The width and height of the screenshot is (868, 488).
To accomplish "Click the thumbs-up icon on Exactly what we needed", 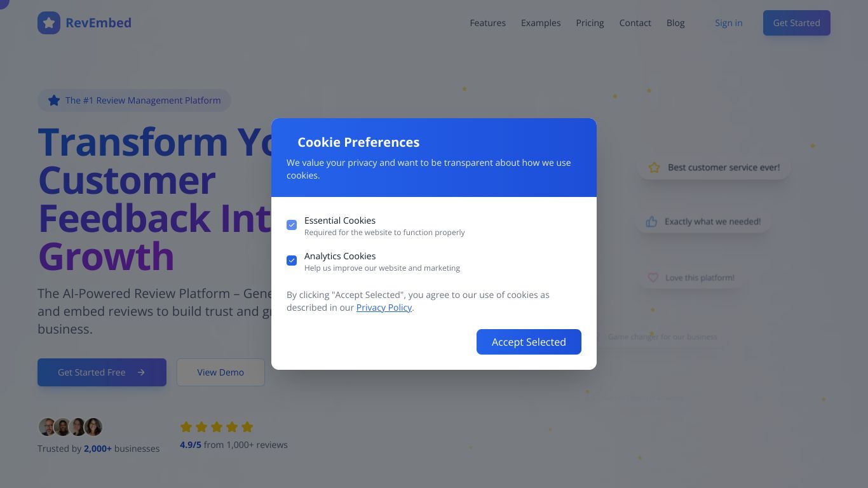I will point(651,222).
